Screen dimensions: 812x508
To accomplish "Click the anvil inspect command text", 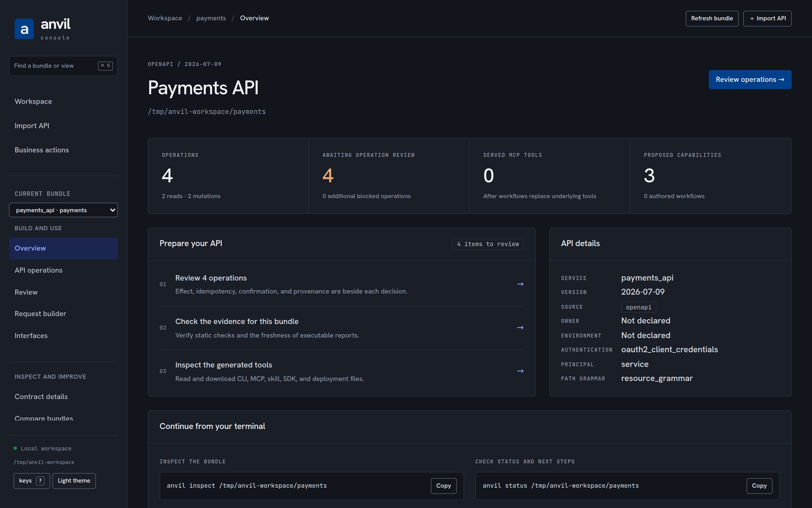I will pos(247,486).
